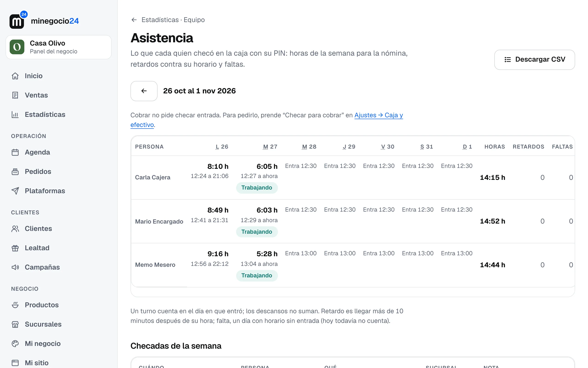The width and height of the screenshot is (588, 368).
Task: Click the RETARDOS column header
Action: [x=528, y=147]
